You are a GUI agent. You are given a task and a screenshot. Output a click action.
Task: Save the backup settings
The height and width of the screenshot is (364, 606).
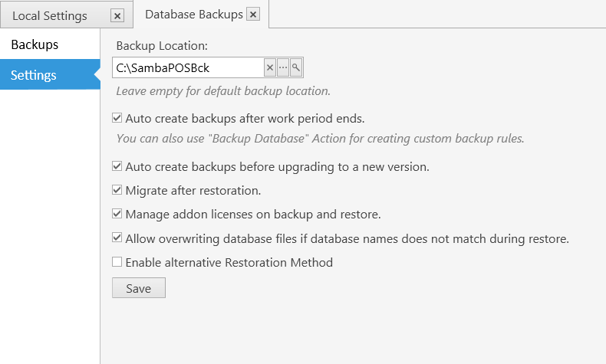[x=139, y=288]
